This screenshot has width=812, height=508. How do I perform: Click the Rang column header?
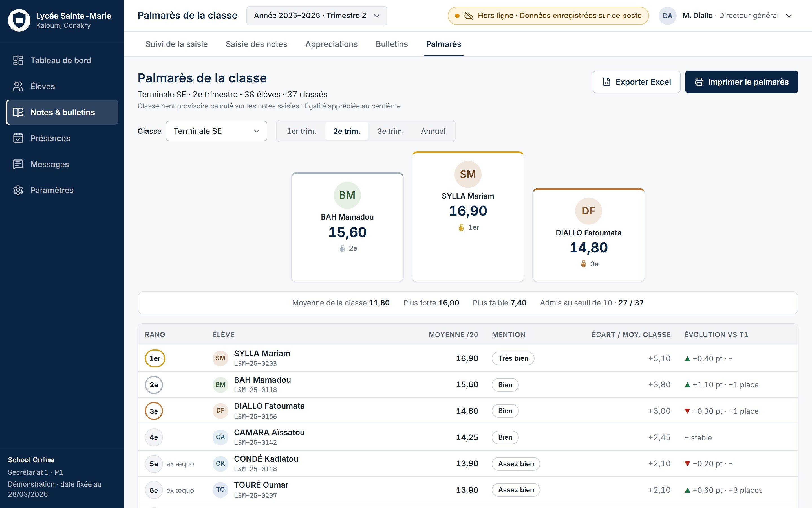pyautogui.click(x=155, y=335)
